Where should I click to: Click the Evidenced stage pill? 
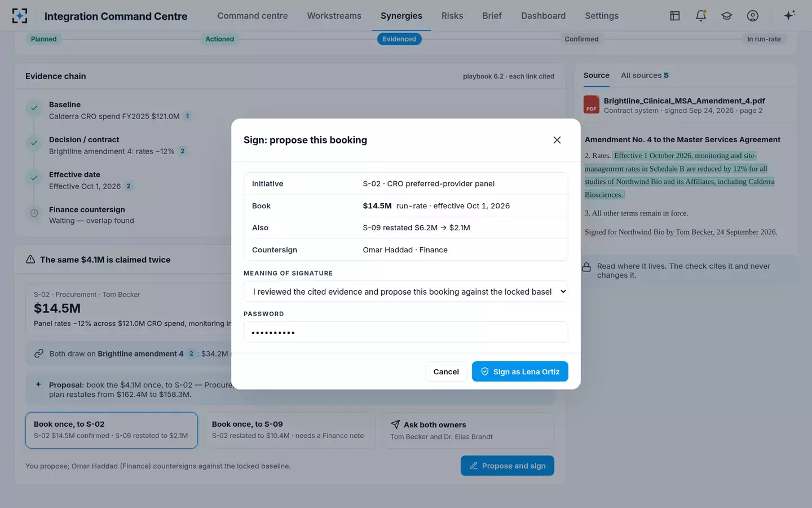click(x=399, y=39)
